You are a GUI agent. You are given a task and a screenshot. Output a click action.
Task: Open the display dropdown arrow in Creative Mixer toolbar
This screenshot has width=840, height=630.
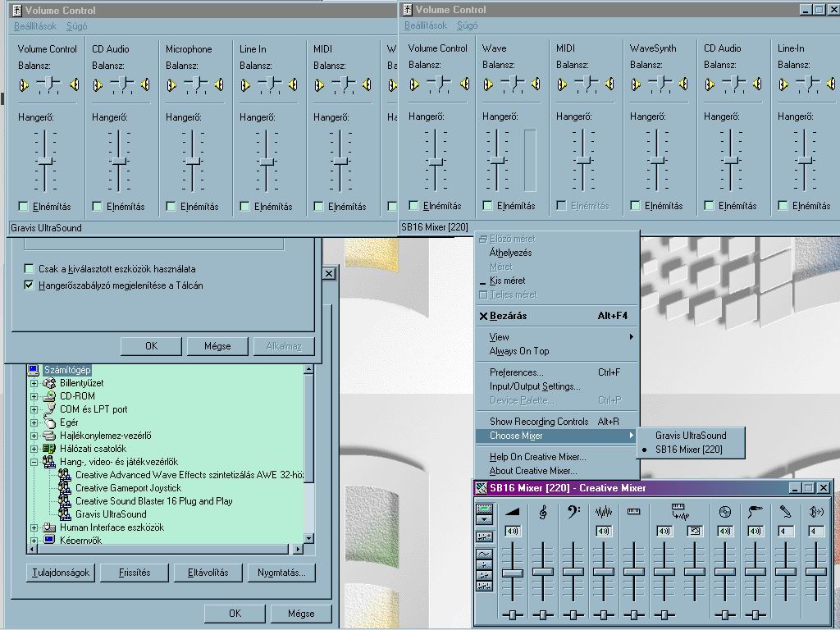[484, 519]
